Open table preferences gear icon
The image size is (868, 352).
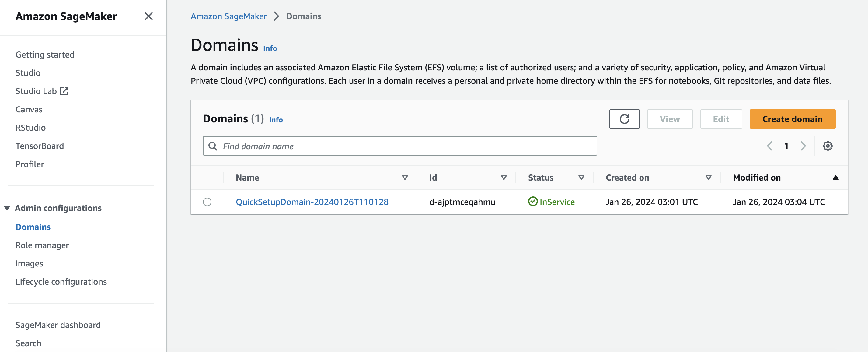pos(827,146)
